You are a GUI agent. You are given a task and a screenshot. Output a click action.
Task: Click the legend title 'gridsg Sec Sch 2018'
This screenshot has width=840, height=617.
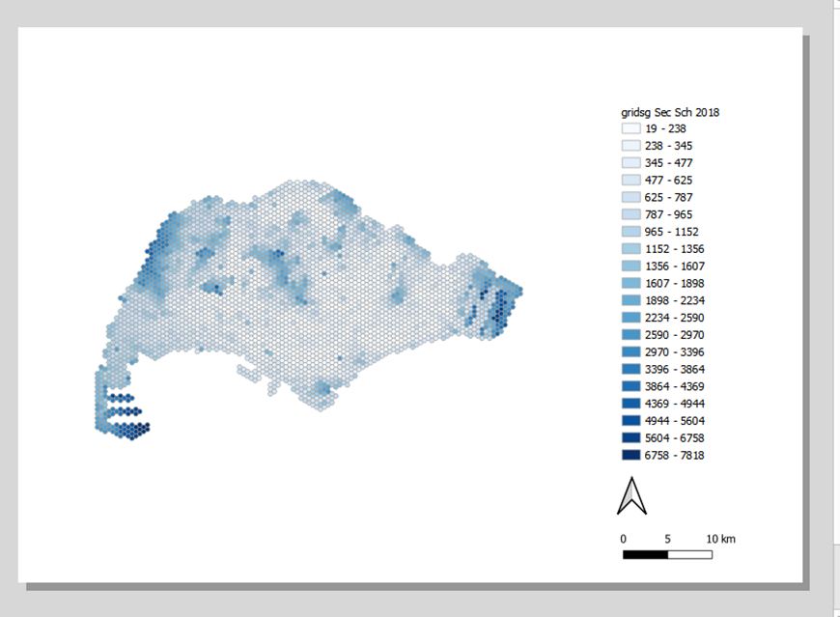[669, 112]
